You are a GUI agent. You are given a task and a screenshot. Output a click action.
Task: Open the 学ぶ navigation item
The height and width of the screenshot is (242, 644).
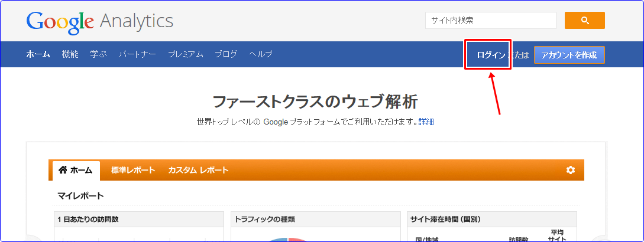click(99, 54)
